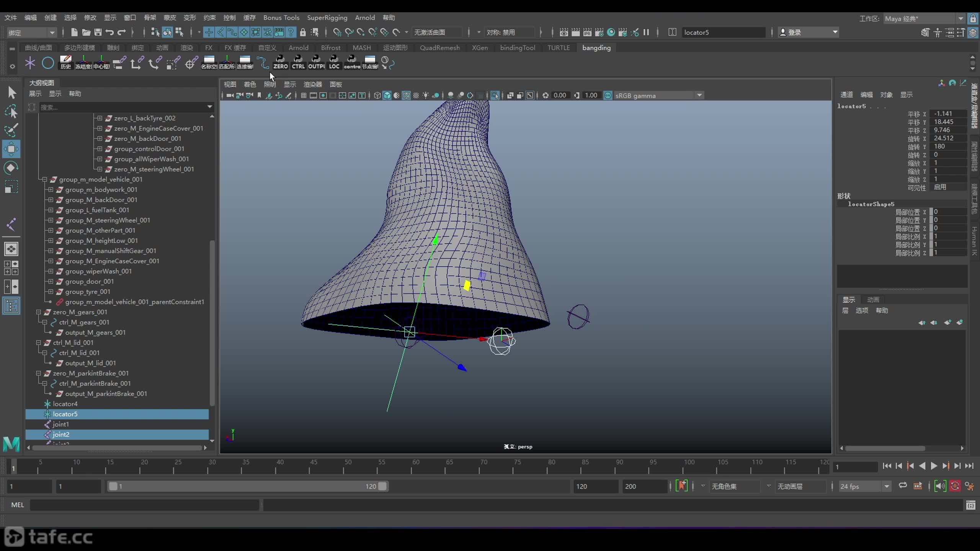The width and height of the screenshot is (980, 551).
Task: Click the freeze transform shelf icon
Action: 83,62
